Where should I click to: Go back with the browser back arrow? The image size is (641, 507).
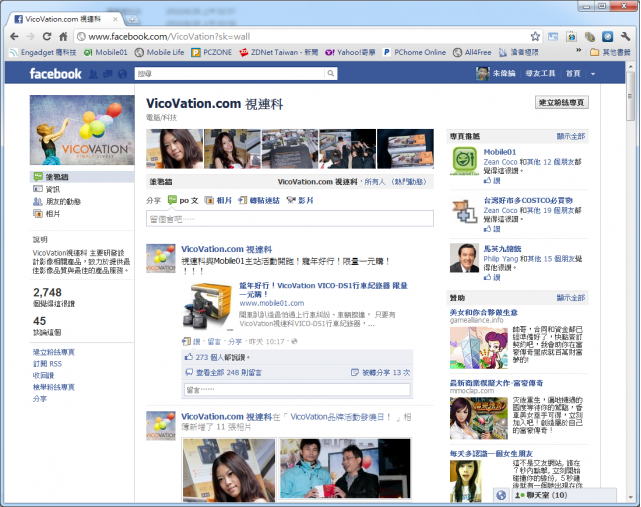pyautogui.click(x=14, y=36)
